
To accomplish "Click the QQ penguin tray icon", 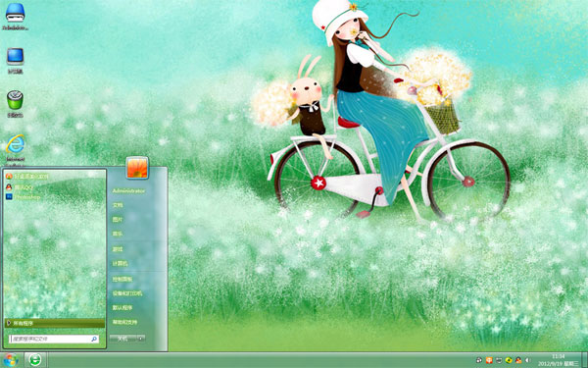I will [518, 360].
